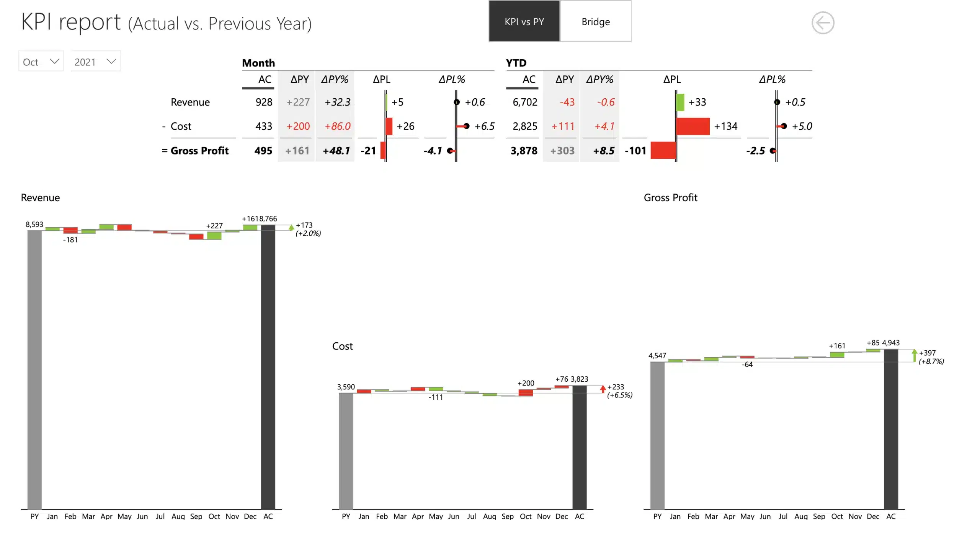The width and height of the screenshot is (980, 537).
Task: Open the year dropdown showing 2021
Action: (95, 61)
